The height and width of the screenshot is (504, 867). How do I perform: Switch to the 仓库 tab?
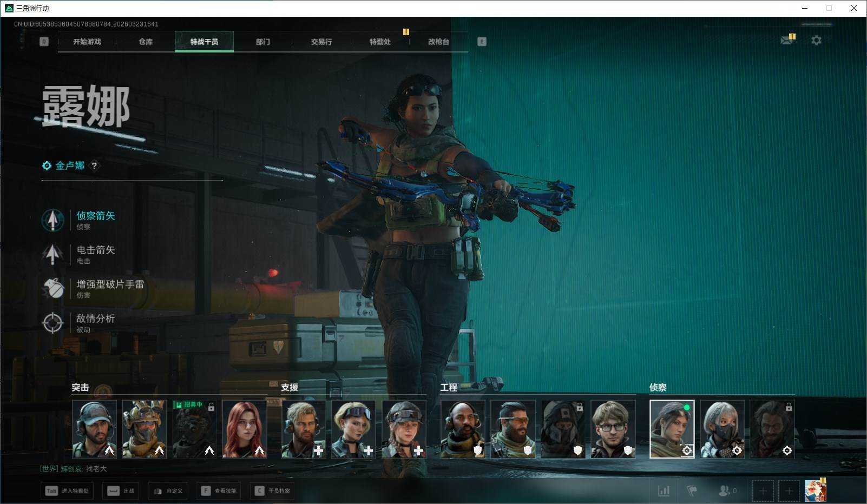point(146,42)
